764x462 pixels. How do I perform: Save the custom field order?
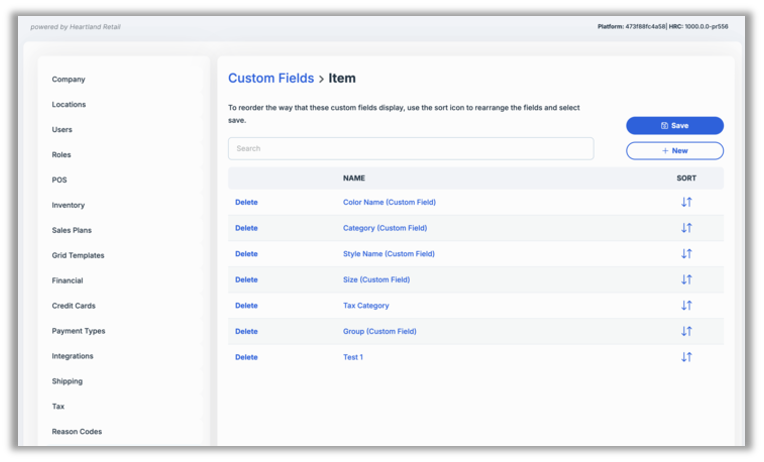pyautogui.click(x=674, y=126)
